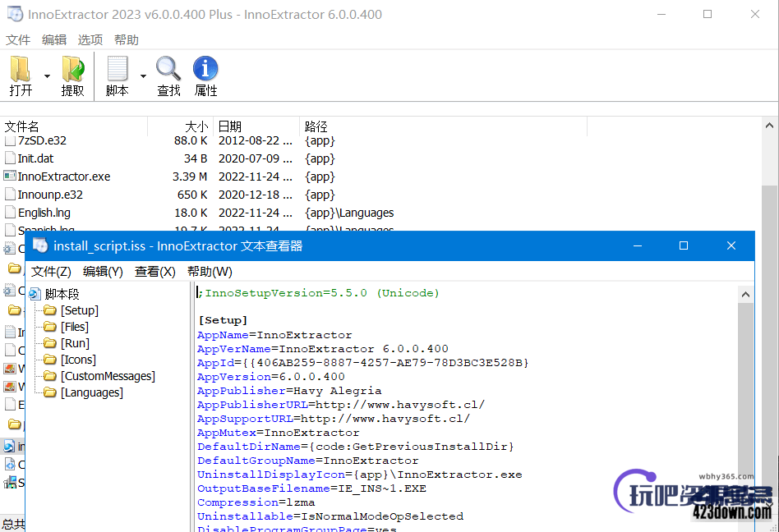The height and width of the screenshot is (532, 779).
Task: Click folder icon beside [CustomMessages]
Action: point(49,376)
